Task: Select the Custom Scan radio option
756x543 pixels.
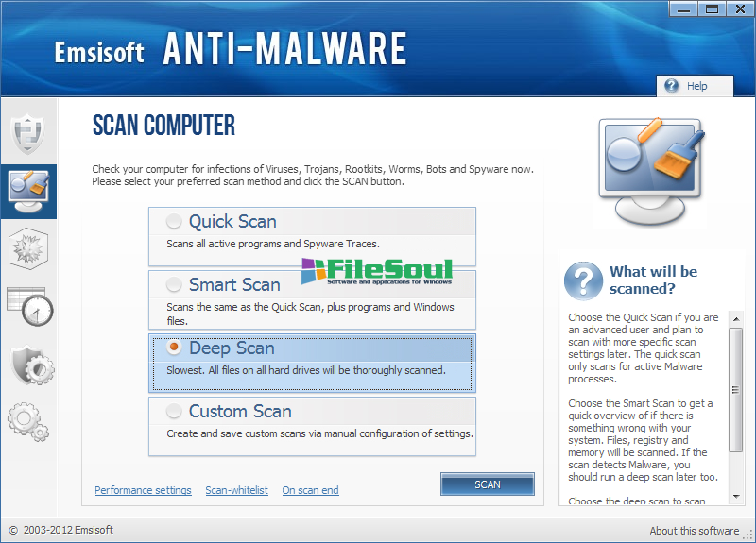Action: click(x=174, y=412)
